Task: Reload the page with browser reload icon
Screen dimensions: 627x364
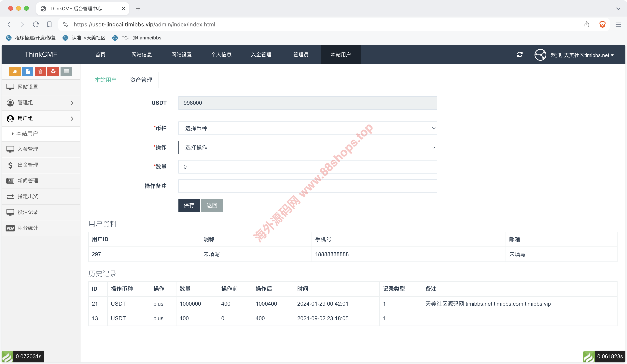Action: (36, 24)
